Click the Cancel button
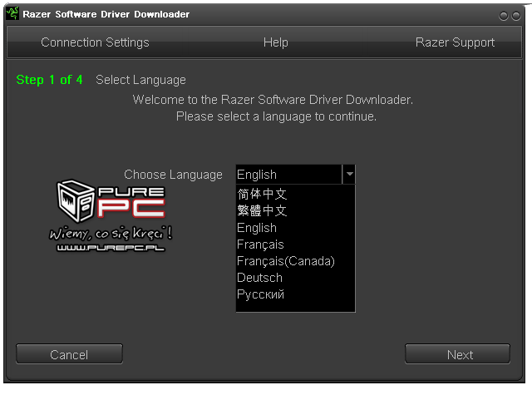The width and height of the screenshot is (532, 395). [x=69, y=354]
